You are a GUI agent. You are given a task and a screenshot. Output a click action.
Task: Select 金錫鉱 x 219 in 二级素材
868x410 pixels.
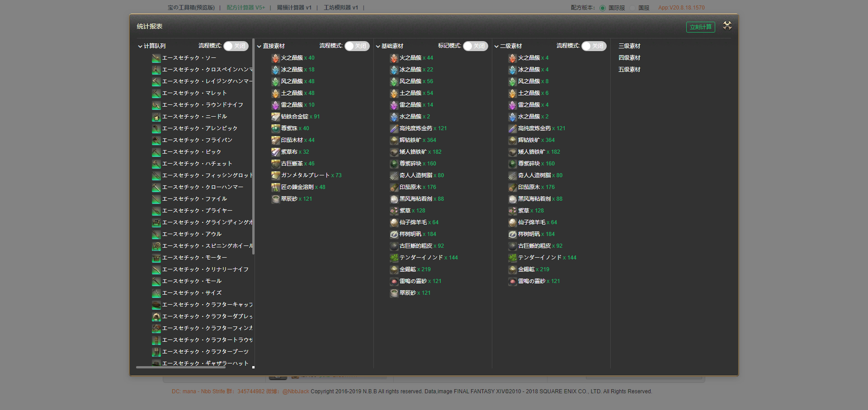[x=528, y=269]
